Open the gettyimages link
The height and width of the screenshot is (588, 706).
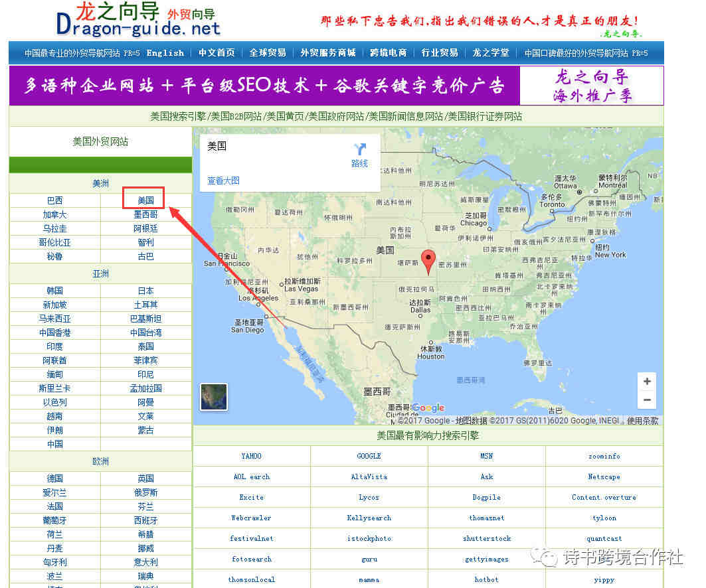click(x=487, y=559)
